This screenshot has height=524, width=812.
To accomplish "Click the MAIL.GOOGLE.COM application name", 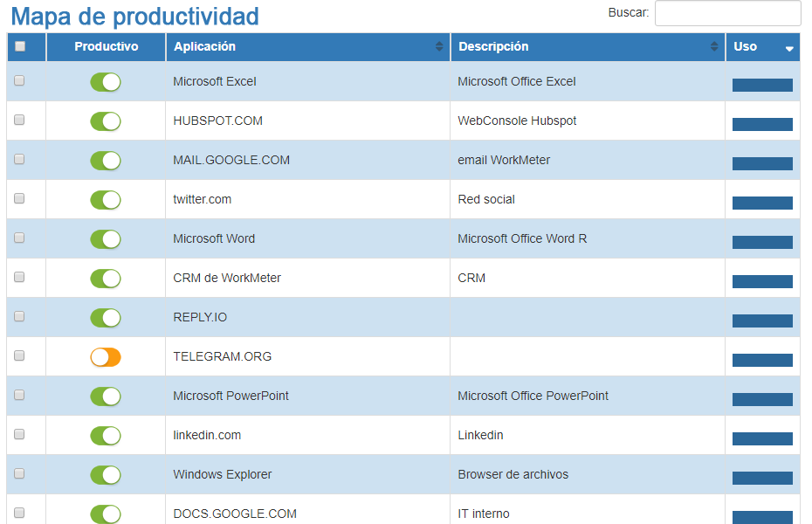I will (231, 161).
